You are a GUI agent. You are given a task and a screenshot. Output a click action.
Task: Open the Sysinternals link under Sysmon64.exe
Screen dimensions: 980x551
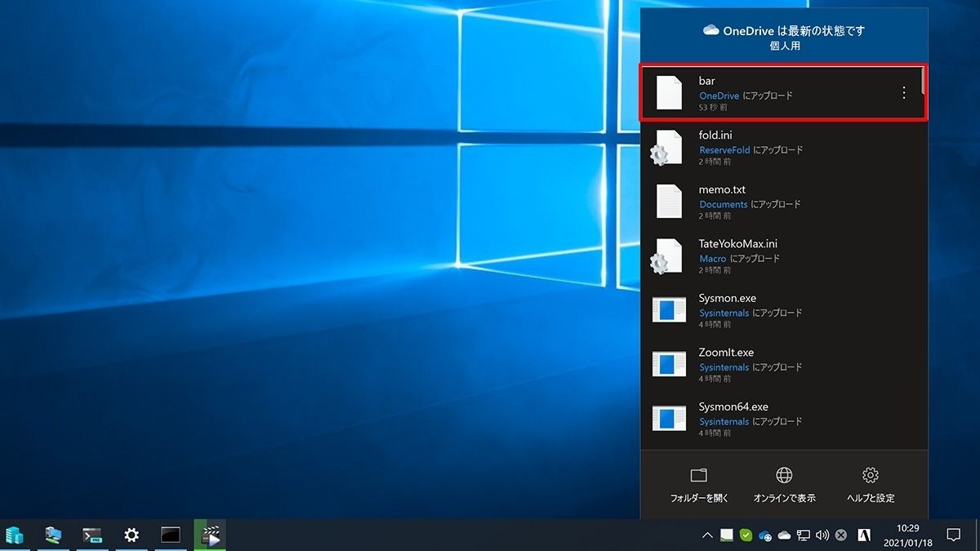(x=724, y=421)
